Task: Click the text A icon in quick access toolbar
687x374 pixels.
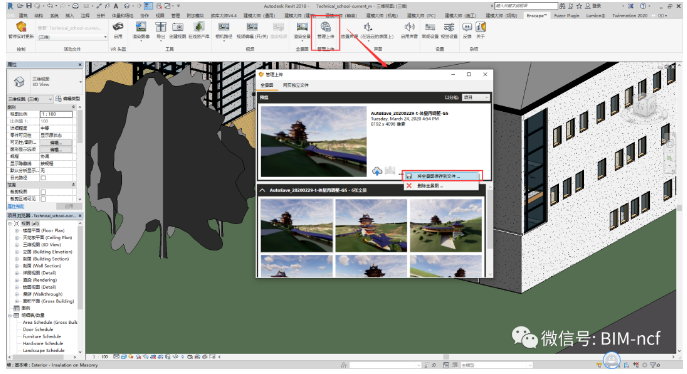Action: click(116, 6)
